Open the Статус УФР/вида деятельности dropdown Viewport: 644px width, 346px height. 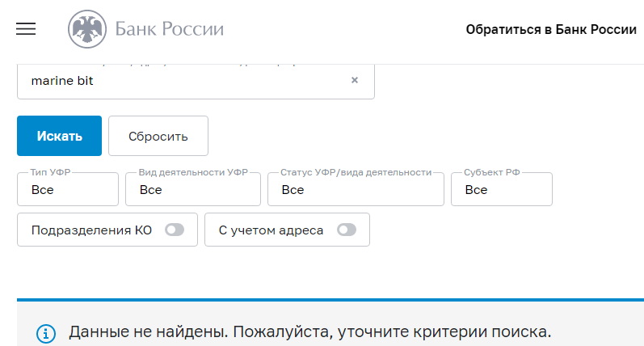coord(356,190)
